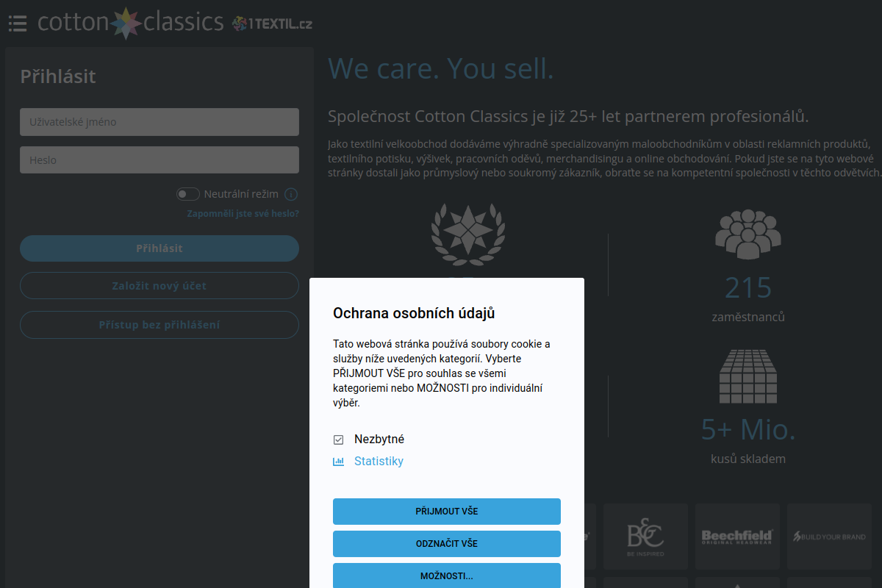Viewport: 882px width, 588px height.
Task: Click the Uživatelské jméno field
Action: click(x=159, y=122)
